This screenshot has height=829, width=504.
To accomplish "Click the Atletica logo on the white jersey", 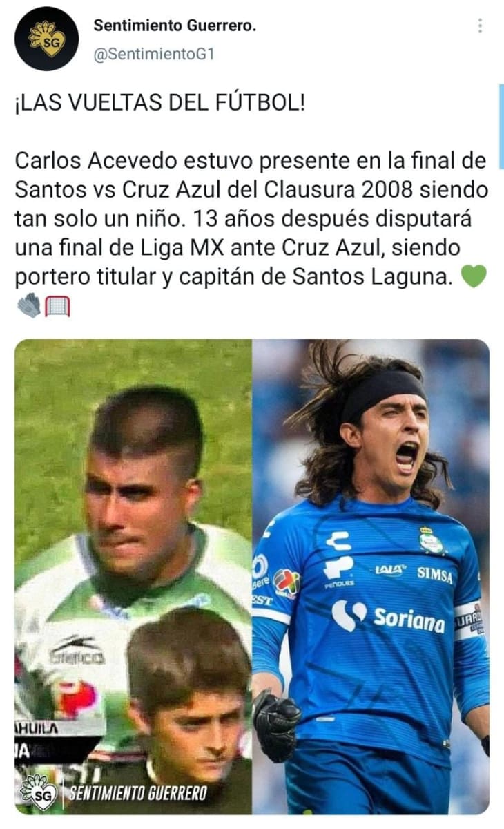I will coord(77,650).
